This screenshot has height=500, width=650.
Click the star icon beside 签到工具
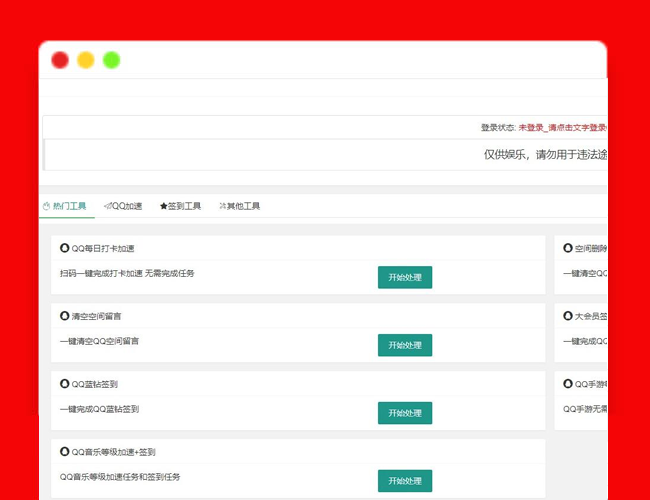pyautogui.click(x=163, y=206)
